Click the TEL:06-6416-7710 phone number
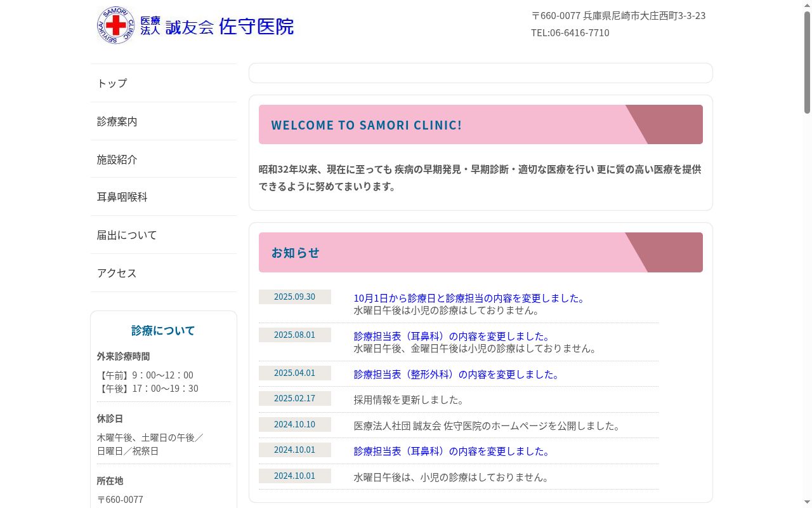812x508 pixels. (570, 32)
